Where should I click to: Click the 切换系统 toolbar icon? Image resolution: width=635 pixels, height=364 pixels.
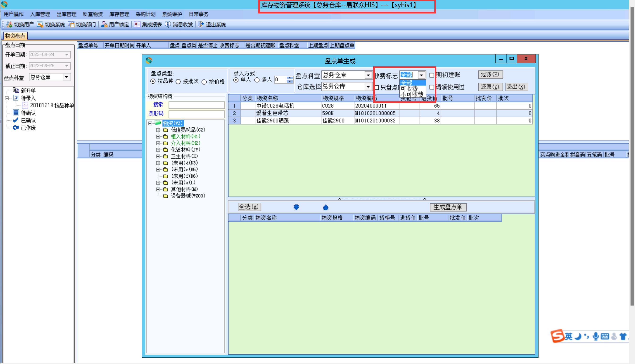[40, 24]
